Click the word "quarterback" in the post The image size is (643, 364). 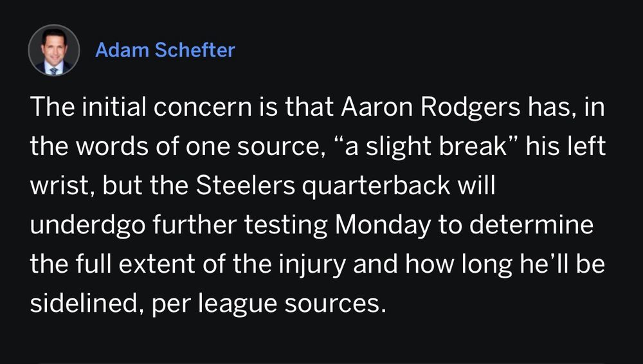point(376,187)
